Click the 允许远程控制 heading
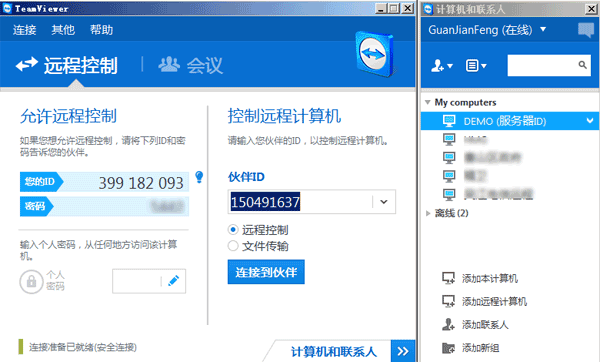600x362 pixels. pyautogui.click(x=68, y=116)
